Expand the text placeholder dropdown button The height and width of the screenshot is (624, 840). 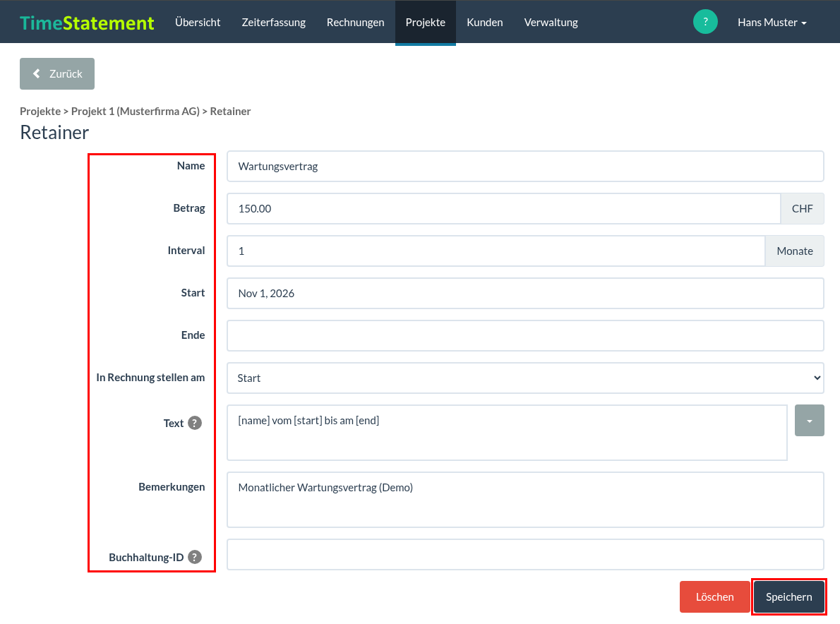(810, 421)
